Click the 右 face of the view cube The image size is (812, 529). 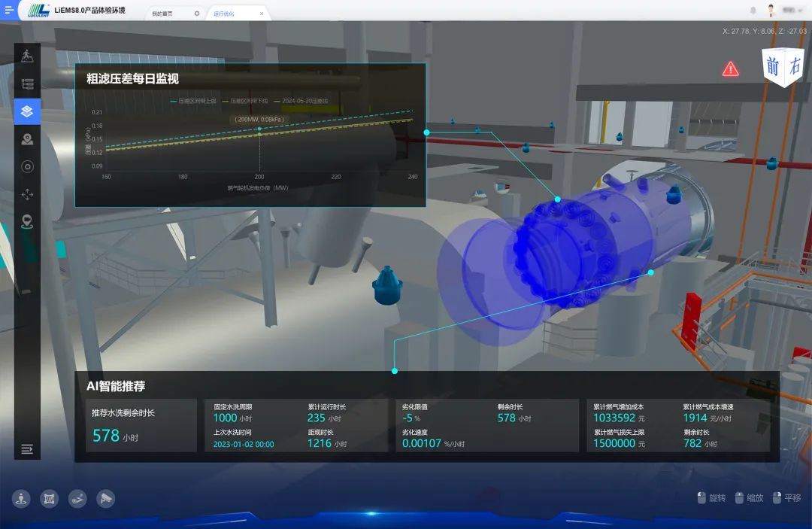795,66
